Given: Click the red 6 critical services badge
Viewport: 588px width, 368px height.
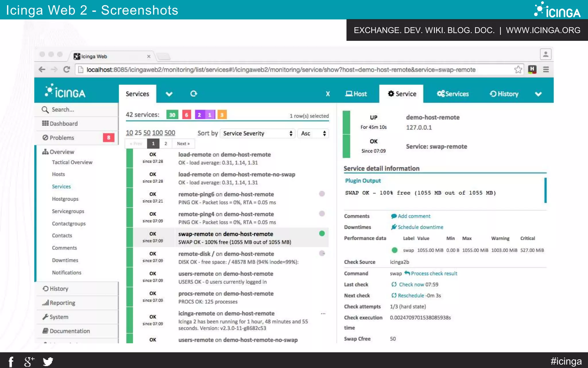Looking at the screenshot, I should pos(186,115).
